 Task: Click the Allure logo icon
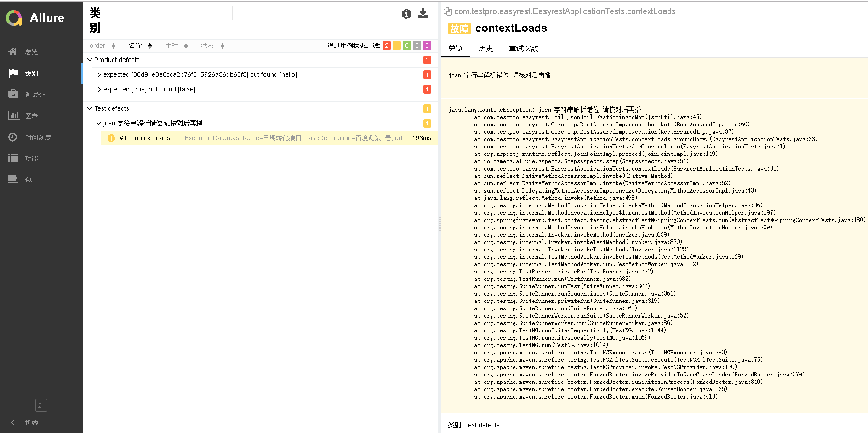[14, 18]
